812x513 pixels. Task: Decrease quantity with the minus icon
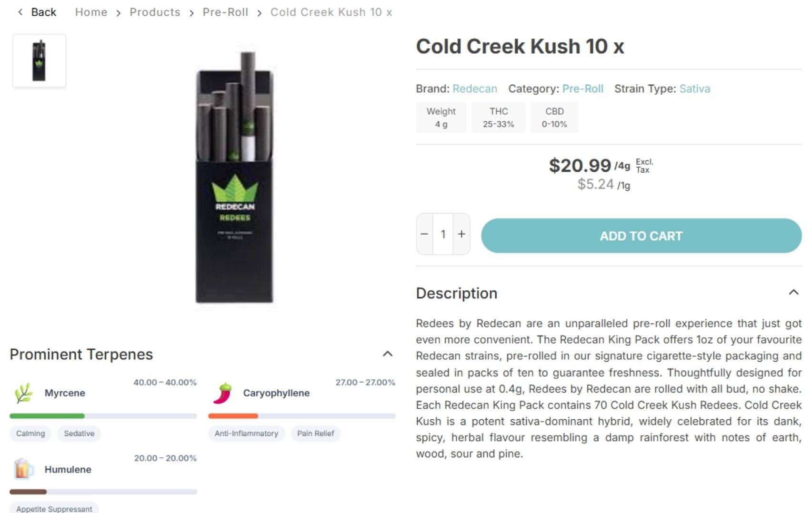click(424, 234)
